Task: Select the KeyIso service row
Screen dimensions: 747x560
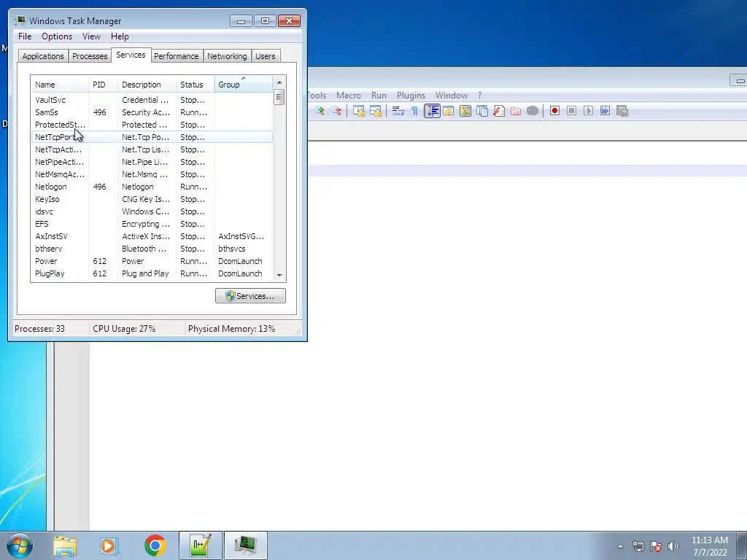Action: [x=152, y=199]
